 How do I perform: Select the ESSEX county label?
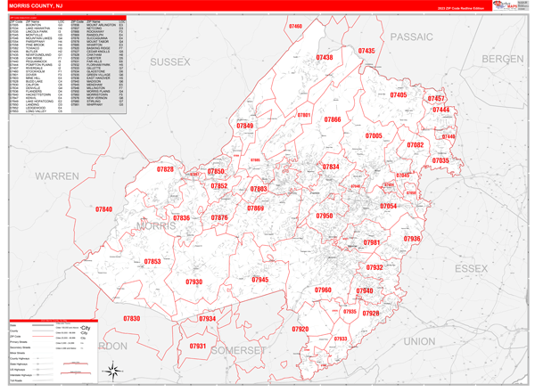point(471,268)
